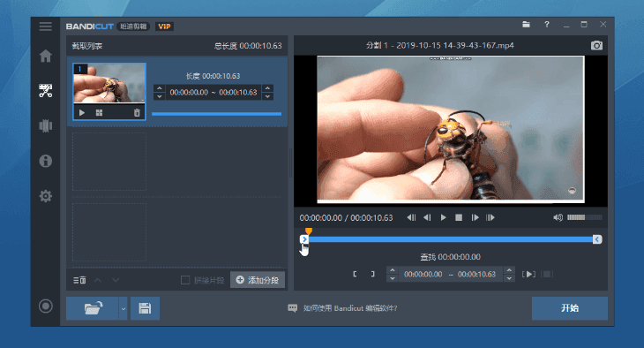Click the video preview image
The width and height of the screenshot is (644, 348).
[451, 130]
